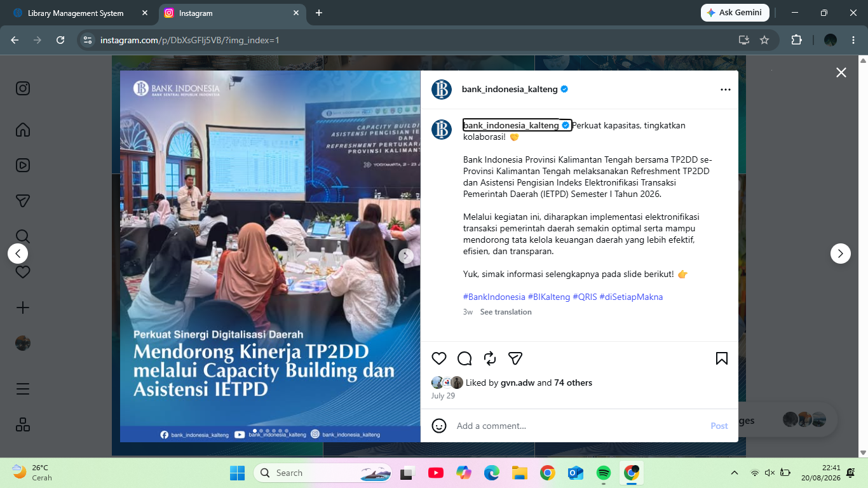Open the #BIKalteng hashtag
Viewport: 868px width, 488px height.
[549, 297]
